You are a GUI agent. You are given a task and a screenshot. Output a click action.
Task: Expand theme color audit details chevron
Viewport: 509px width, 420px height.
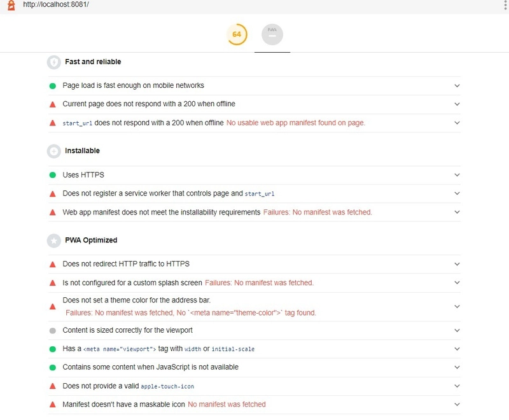point(457,306)
